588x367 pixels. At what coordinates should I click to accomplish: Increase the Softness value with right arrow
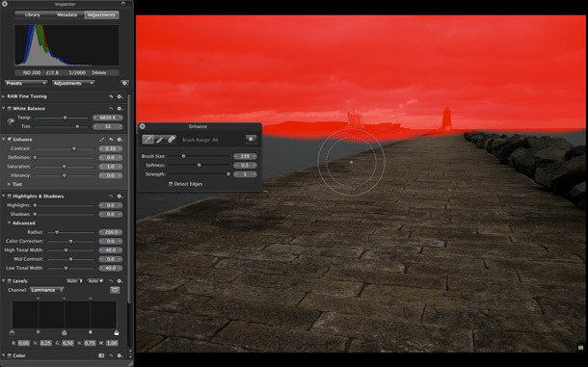click(254, 166)
